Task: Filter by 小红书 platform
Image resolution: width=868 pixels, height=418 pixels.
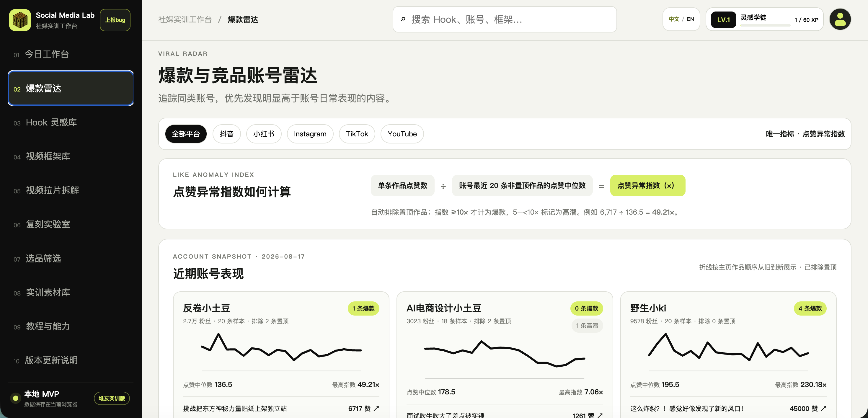Action: tap(263, 134)
